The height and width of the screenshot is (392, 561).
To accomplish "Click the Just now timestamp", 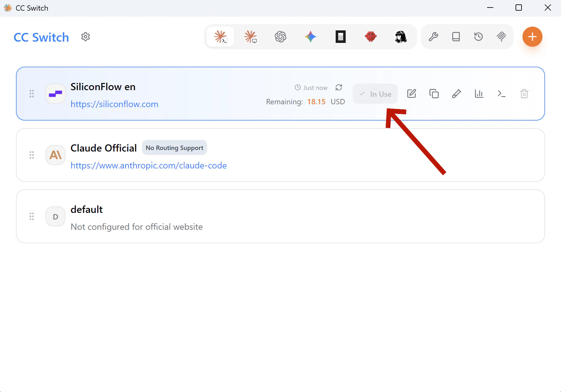I will (x=315, y=88).
